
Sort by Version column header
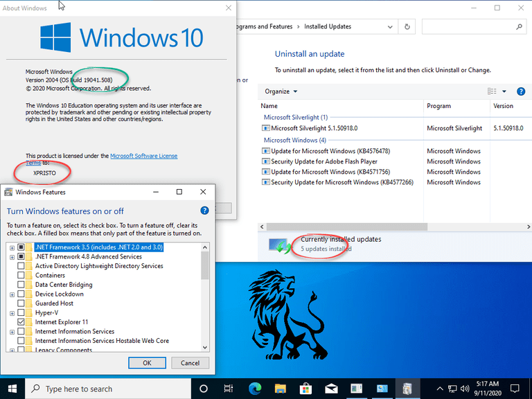[511, 106]
